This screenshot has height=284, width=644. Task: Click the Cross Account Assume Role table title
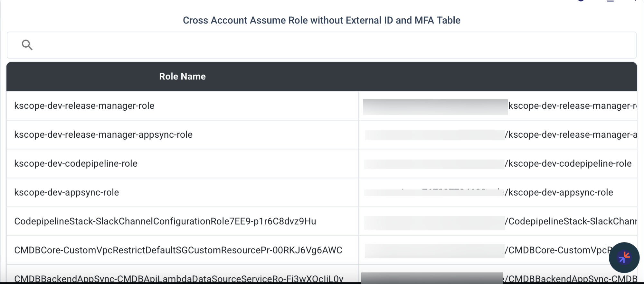pos(321,20)
